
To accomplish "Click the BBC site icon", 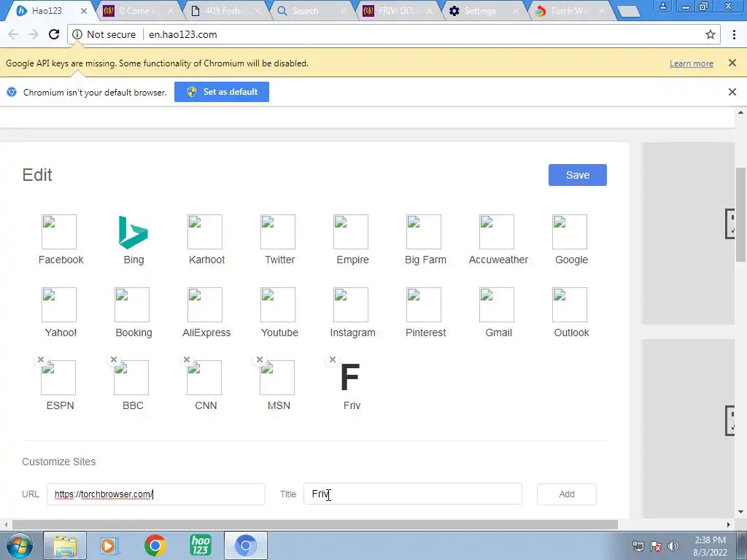I will click(131, 378).
